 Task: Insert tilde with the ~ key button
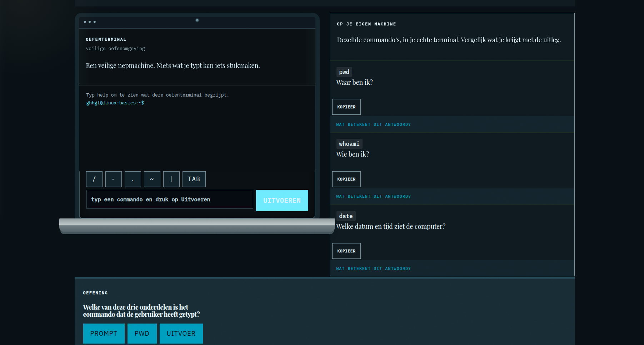point(152,179)
